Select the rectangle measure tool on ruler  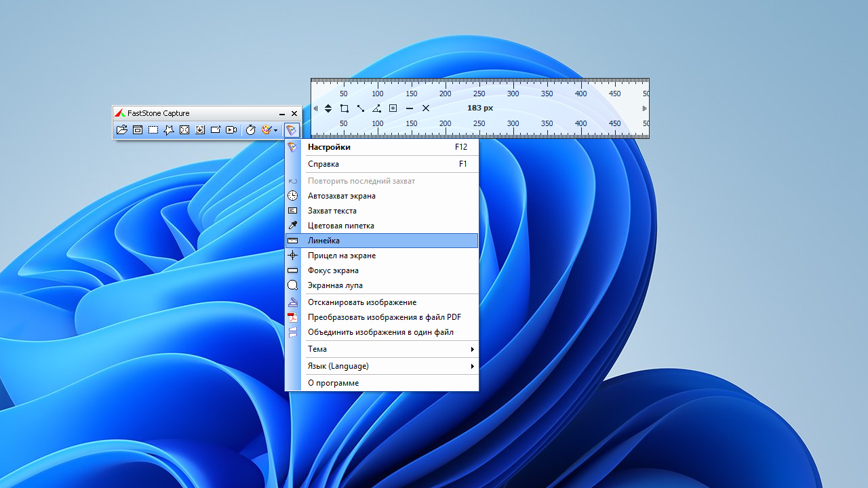(344, 108)
